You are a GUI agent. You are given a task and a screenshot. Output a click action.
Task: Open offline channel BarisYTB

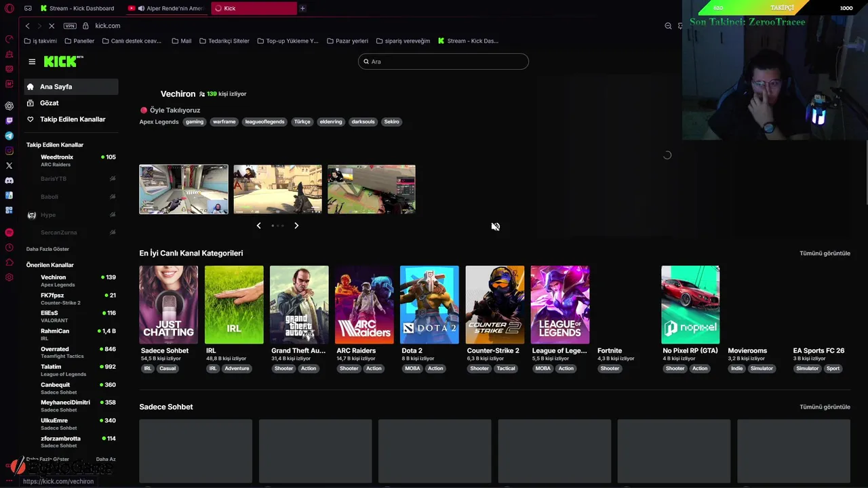[71, 179]
